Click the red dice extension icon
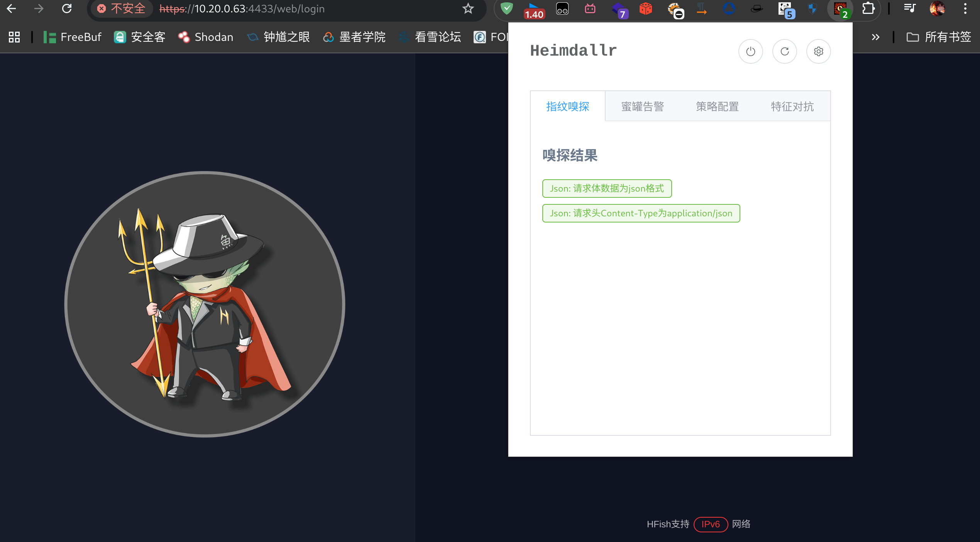Image resolution: width=980 pixels, height=542 pixels. coord(645,8)
